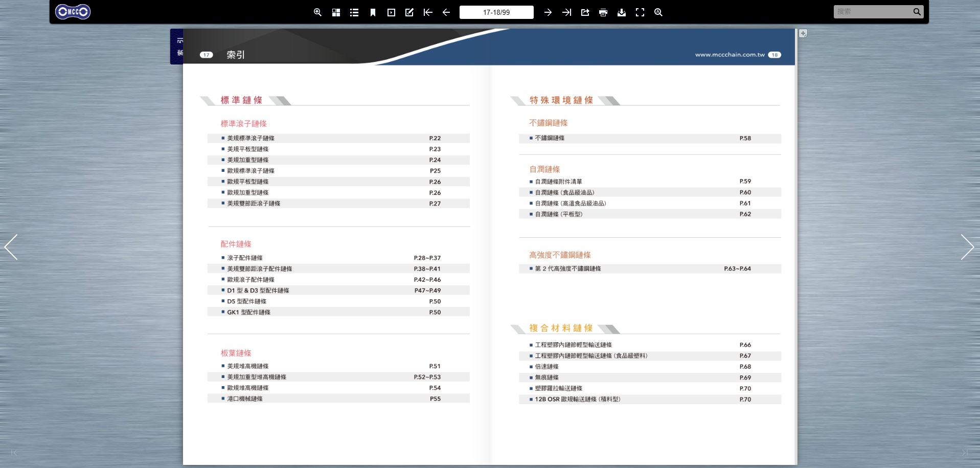Open the annotation edit tool

[409, 12]
